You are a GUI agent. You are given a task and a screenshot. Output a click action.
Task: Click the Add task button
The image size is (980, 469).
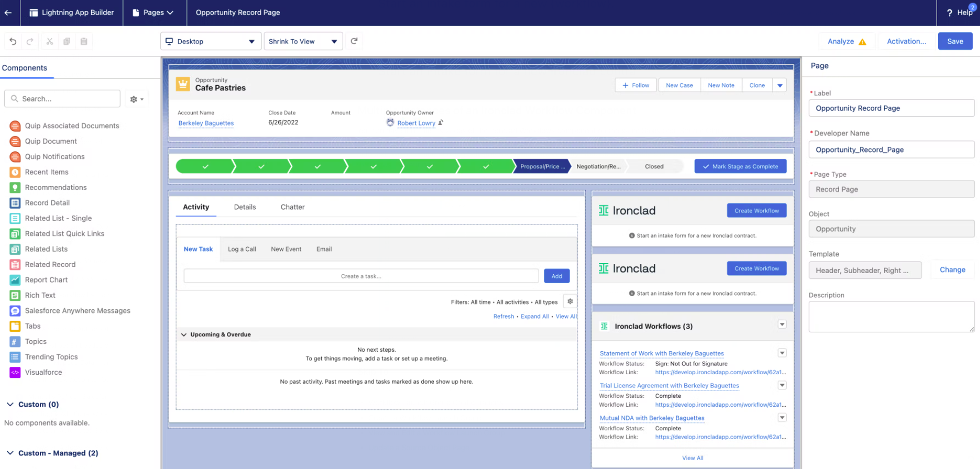[x=557, y=276]
